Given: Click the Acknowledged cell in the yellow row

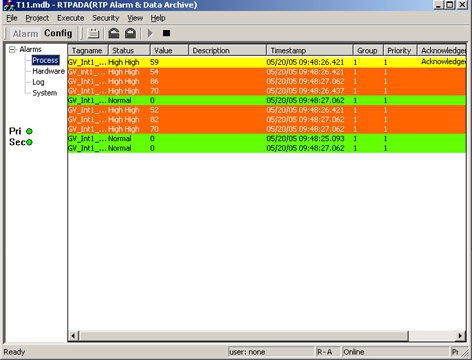Looking at the screenshot, I should tap(443, 62).
